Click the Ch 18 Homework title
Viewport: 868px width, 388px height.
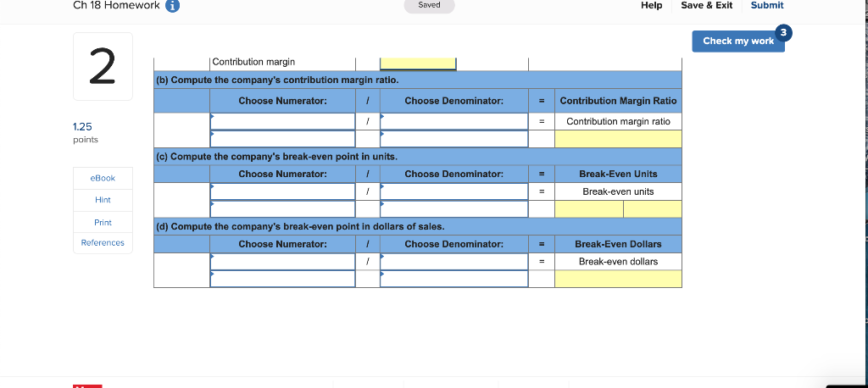[116, 6]
